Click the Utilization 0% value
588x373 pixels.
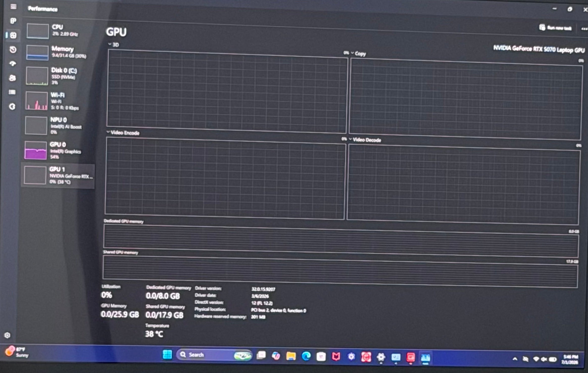[x=106, y=295]
